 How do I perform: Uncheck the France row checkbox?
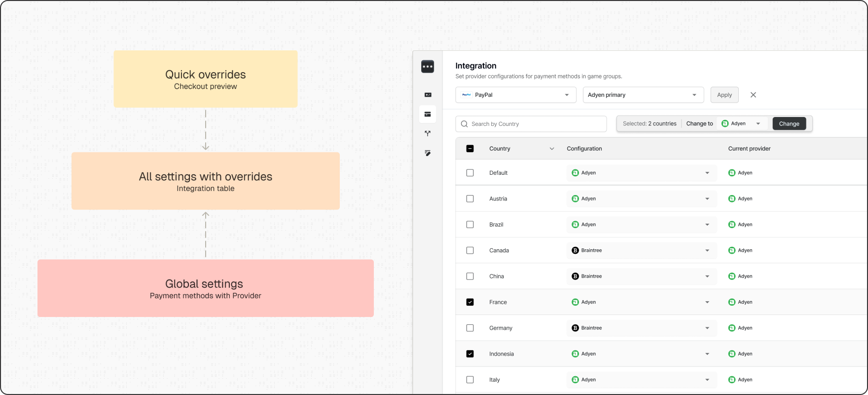pos(470,302)
